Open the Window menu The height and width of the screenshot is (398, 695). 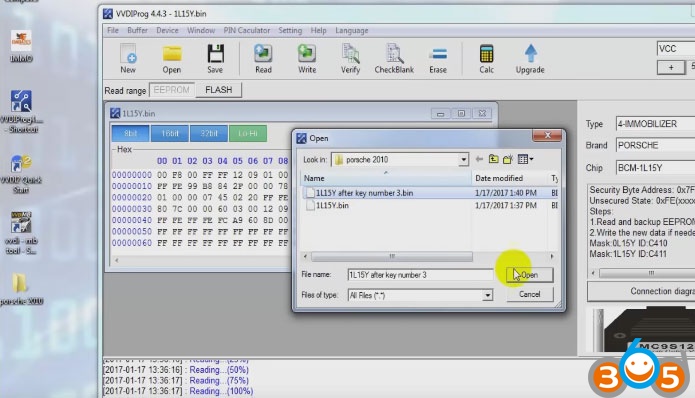tap(201, 30)
